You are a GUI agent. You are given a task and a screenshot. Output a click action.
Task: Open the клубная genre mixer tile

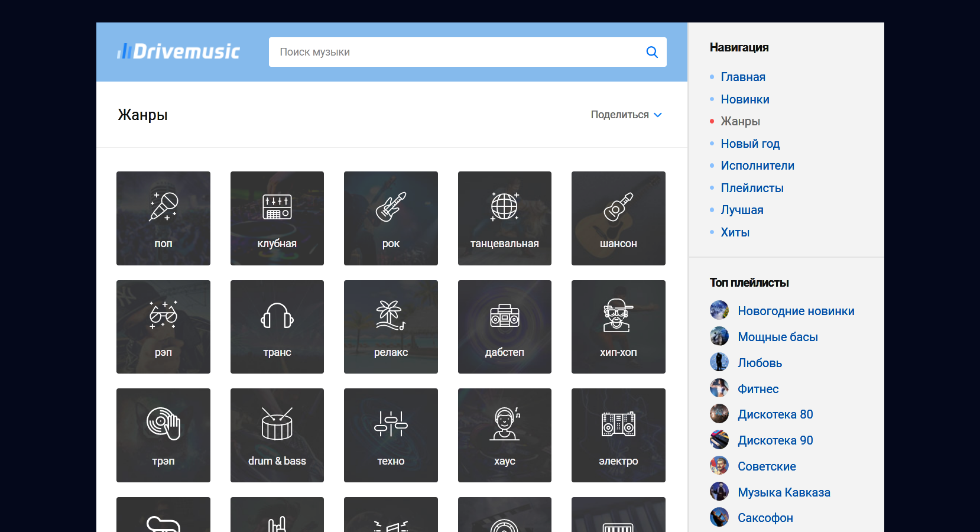tap(277, 218)
